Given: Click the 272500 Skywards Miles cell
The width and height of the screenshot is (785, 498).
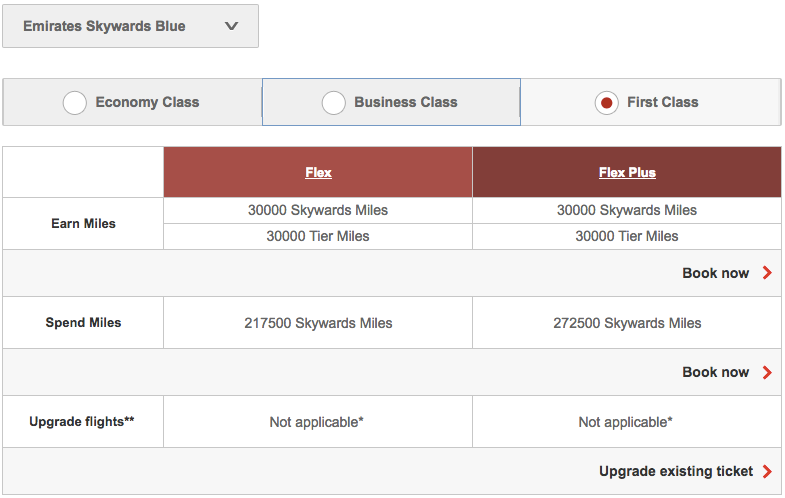Looking at the screenshot, I should (627, 323).
